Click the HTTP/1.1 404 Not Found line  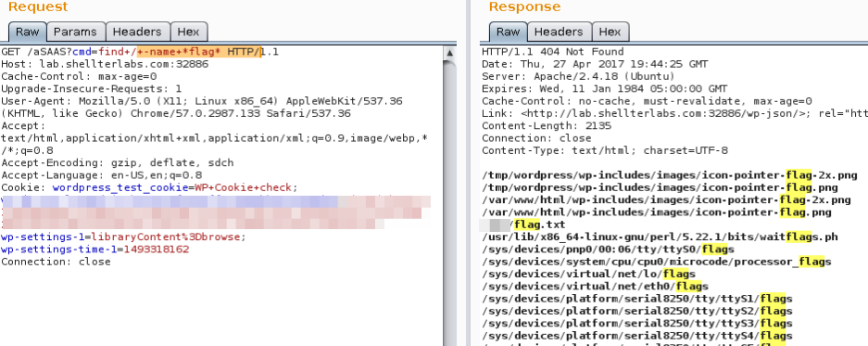[552, 52]
